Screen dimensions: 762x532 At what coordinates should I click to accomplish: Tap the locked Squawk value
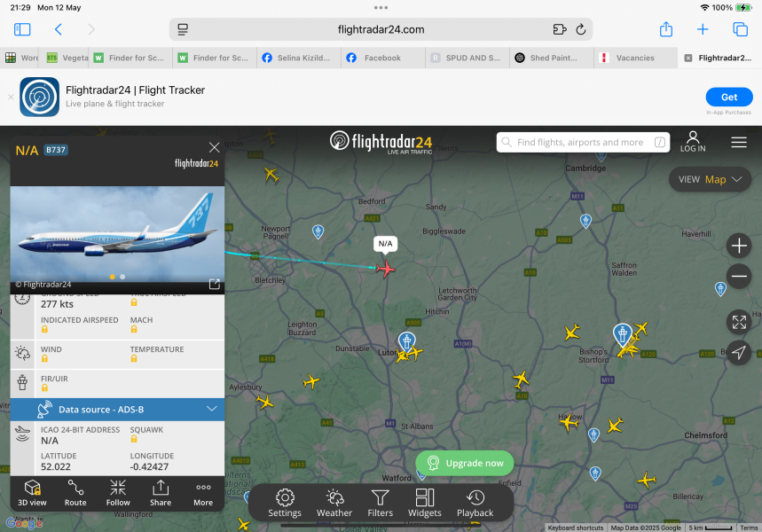[x=134, y=439]
